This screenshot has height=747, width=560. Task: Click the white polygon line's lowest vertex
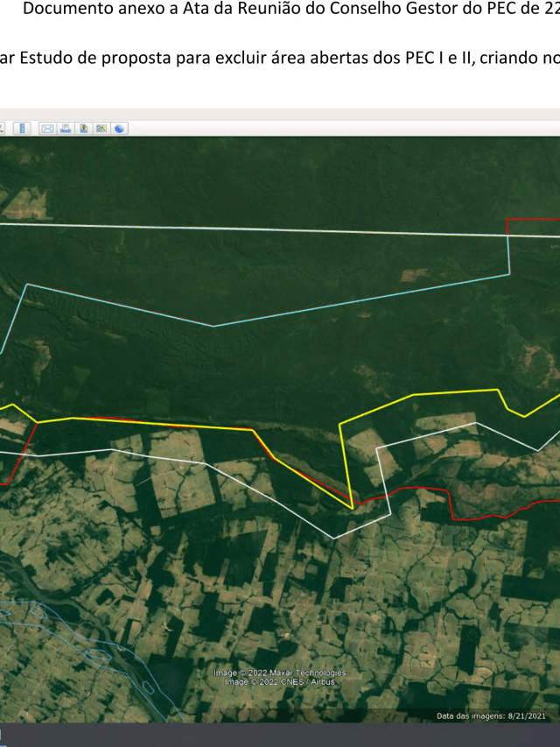coord(333,538)
